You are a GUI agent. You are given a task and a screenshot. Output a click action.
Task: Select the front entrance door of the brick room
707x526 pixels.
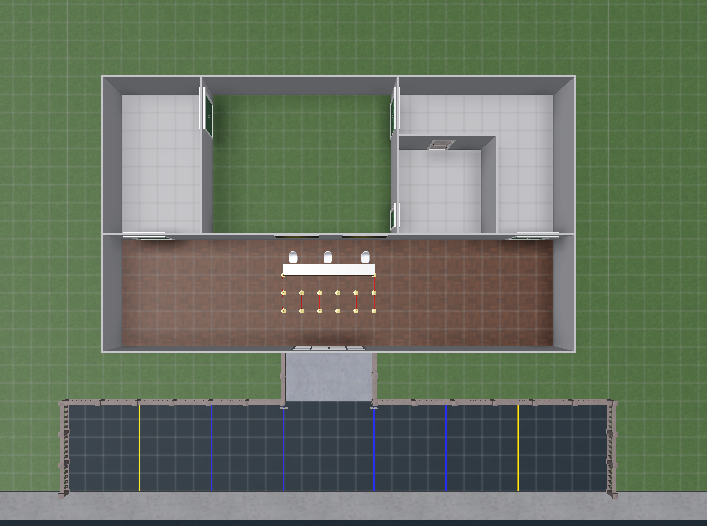click(329, 348)
